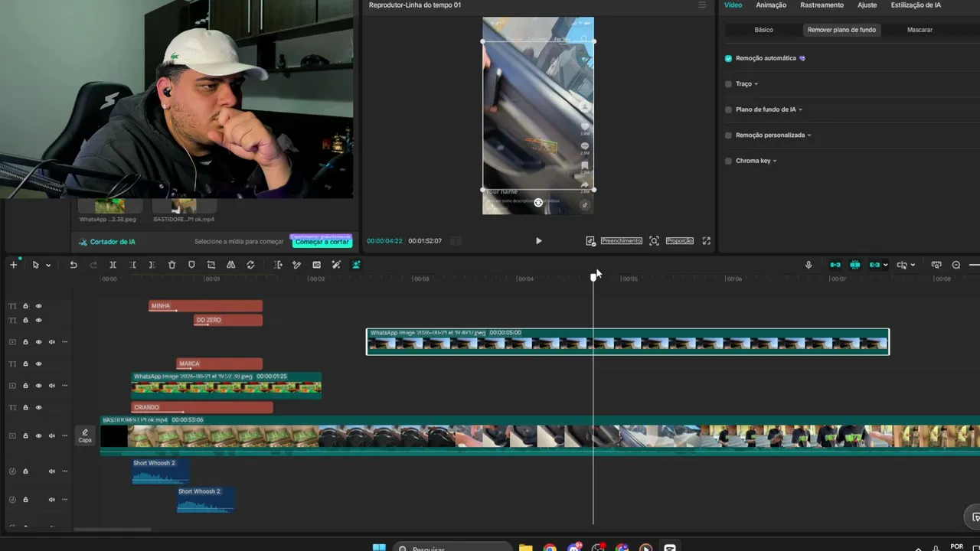Switch to the Vídeo tab

733,5
